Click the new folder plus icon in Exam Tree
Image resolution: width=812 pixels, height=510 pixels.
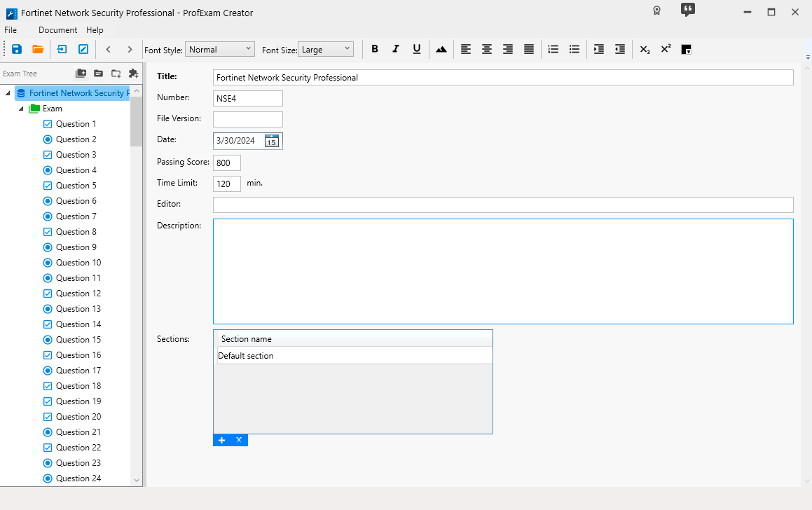[x=116, y=74]
